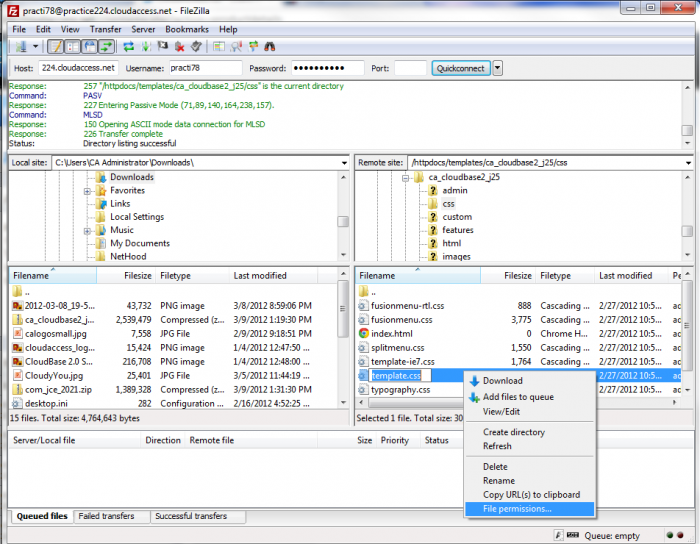Click the disconnect from server icon

pyautogui.click(x=180, y=46)
